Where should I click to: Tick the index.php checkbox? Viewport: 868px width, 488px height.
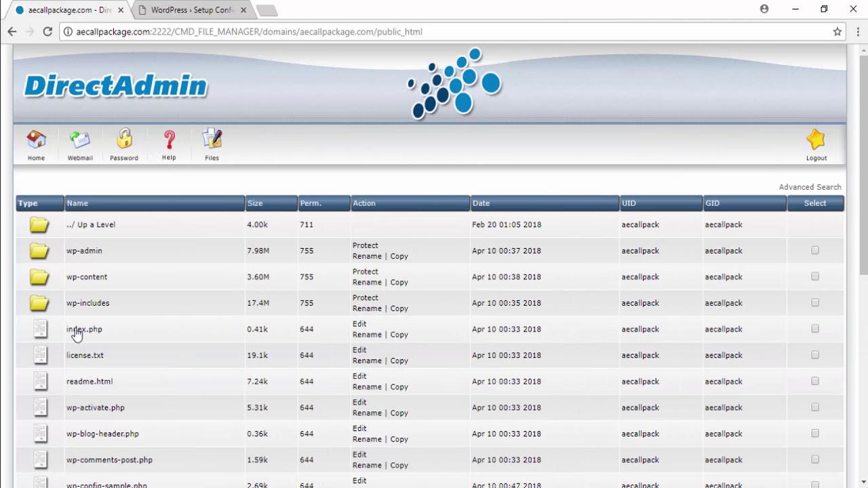(x=815, y=329)
